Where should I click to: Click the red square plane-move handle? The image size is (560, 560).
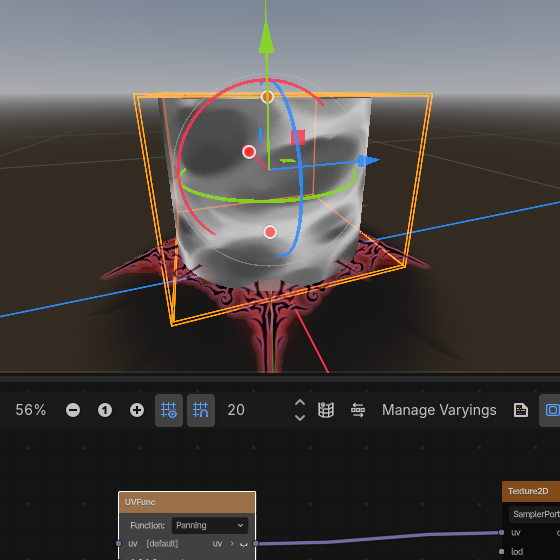click(x=298, y=138)
